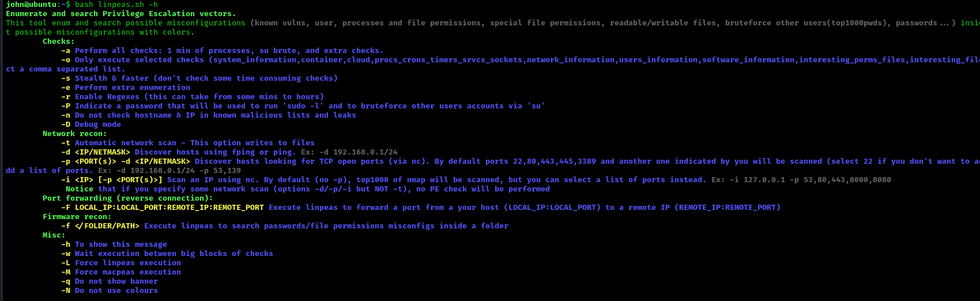Click the -a flag for all checks
980x301 pixels.
(66, 51)
